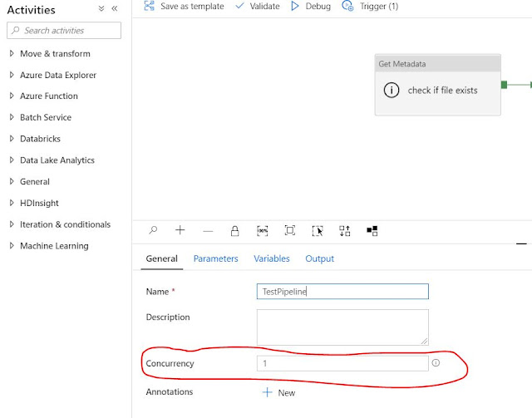
Task: Expand Machine Learning category
Action: 12,246
